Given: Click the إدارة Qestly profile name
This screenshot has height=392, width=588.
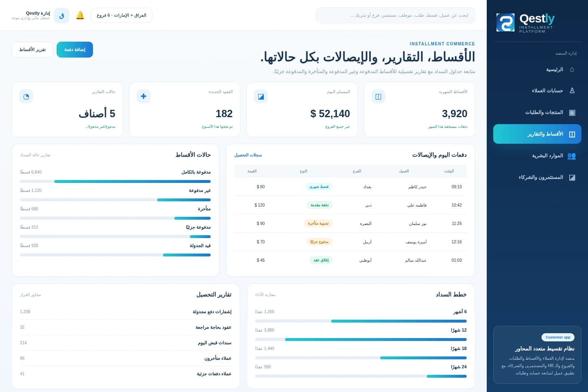Looking at the screenshot, I should [38, 13].
